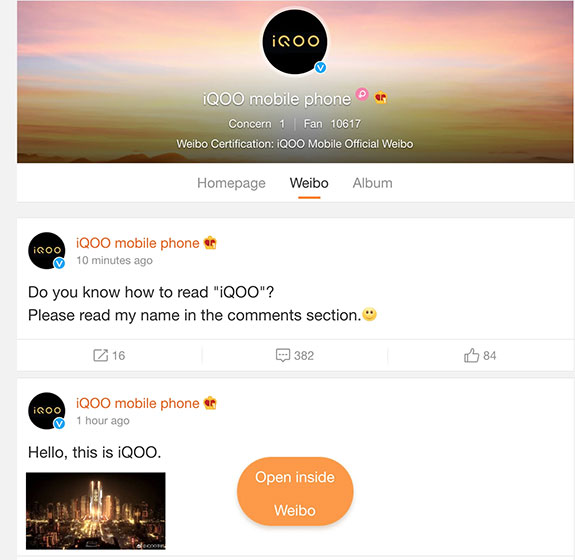Image resolution: width=575 pixels, height=560 pixels.
Task: Switch to the Homepage tab
Action: tap(231, 183)
